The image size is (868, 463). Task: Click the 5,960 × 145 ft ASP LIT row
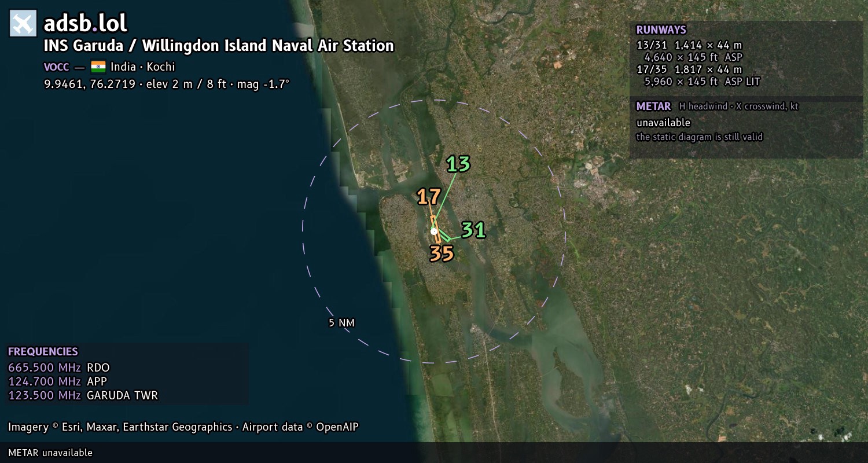tap(702, 82)
